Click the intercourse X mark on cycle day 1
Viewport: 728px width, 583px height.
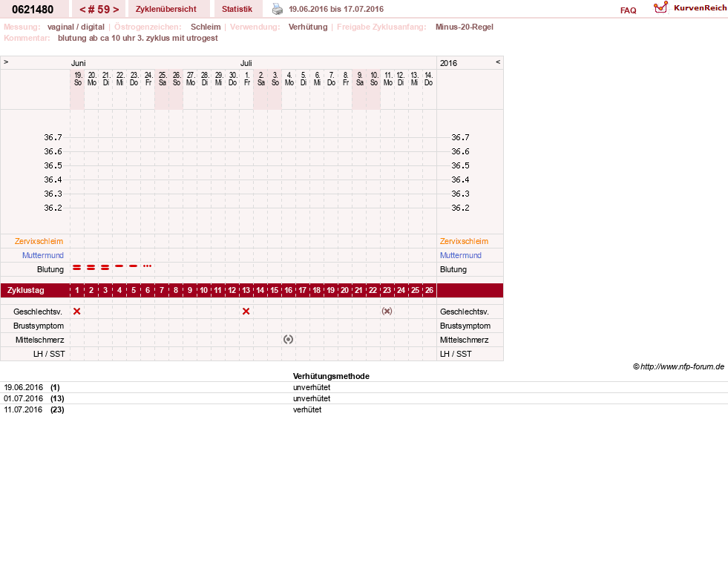pyautogui.click(x=77, y=311)
